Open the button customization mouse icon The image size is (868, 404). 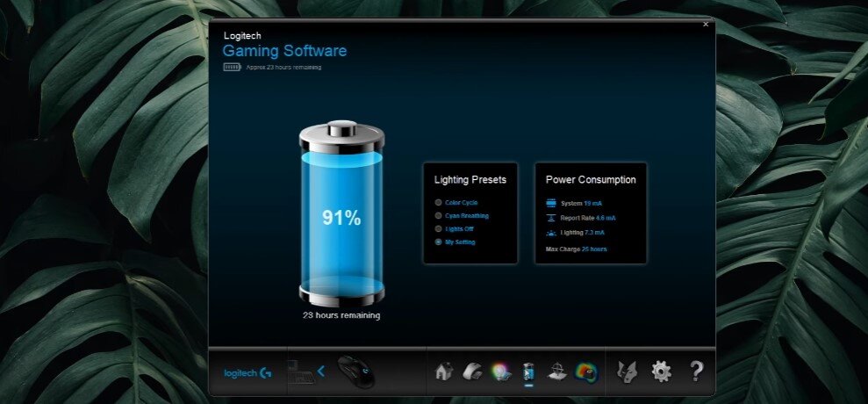pyautogui.click(x=472, y=371)
